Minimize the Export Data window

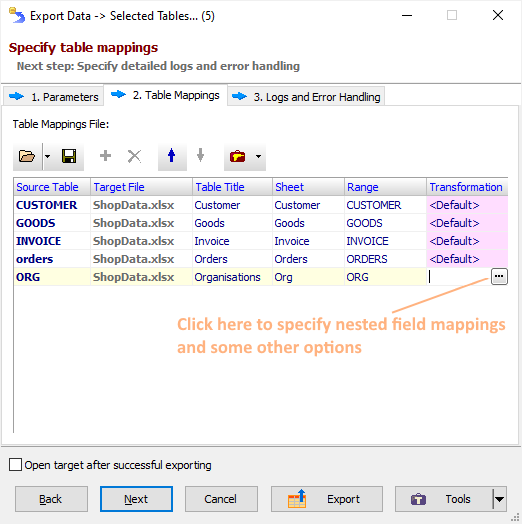pyautogui.click(x=407, y=15)
